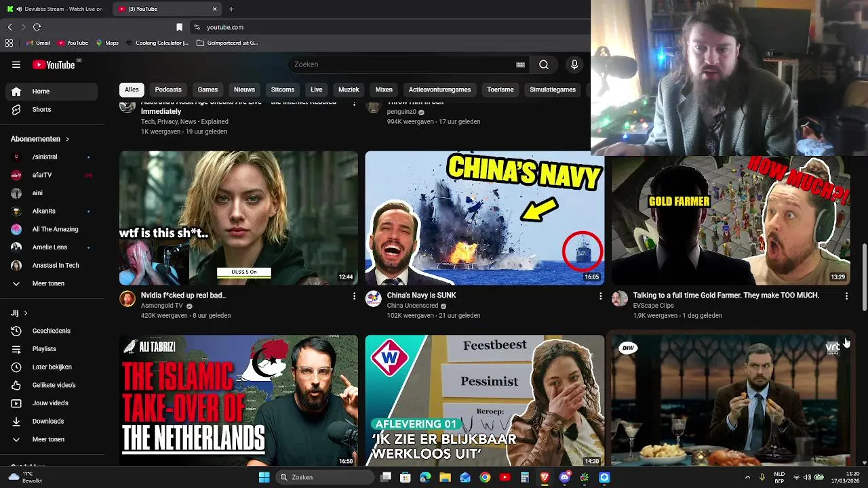Go back with browser back arrow
Image resolution: width=868 pixels, height=488 pixels.
(9, 27)
